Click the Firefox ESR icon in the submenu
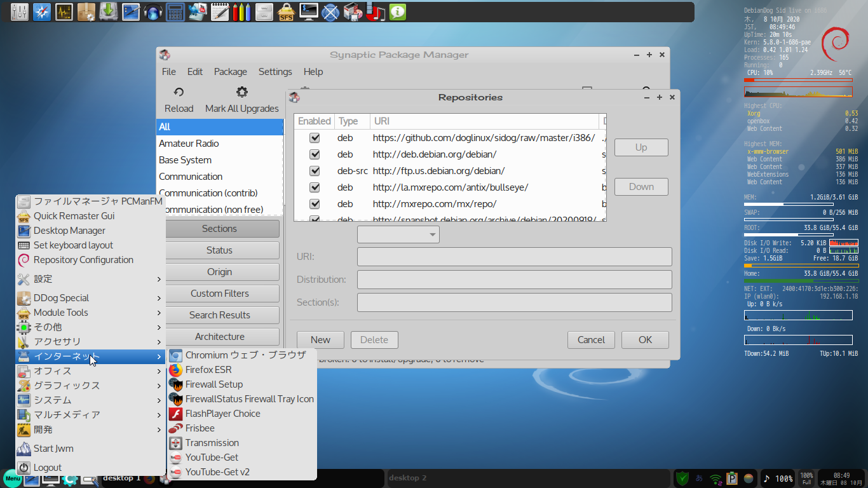 tap(175, 370)
